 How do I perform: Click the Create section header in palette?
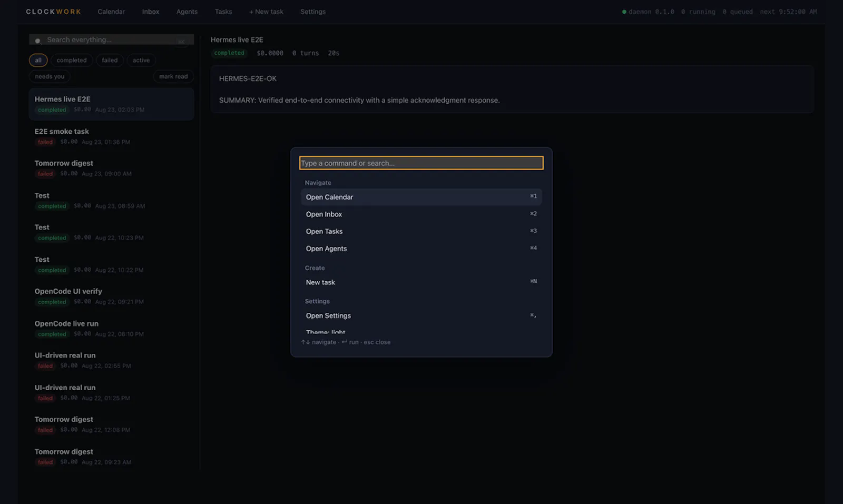(x=315, y=268)
